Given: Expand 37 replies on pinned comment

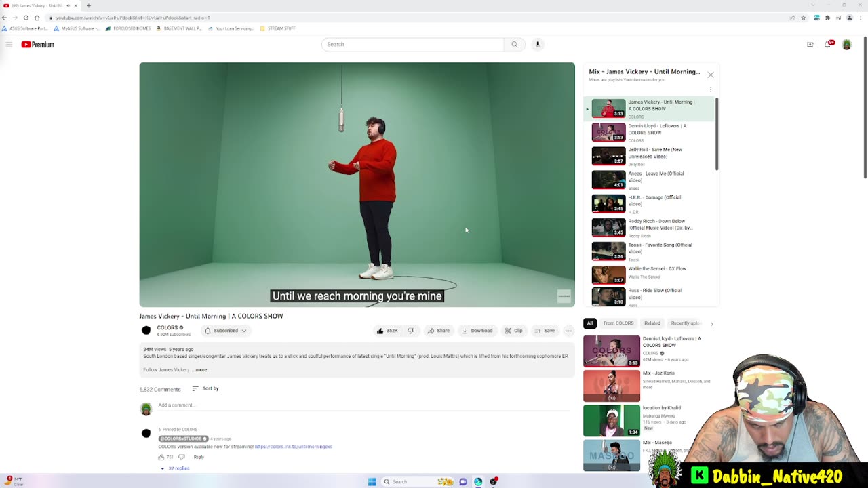Looking at the screenshot, I should [x=175, y=468].
